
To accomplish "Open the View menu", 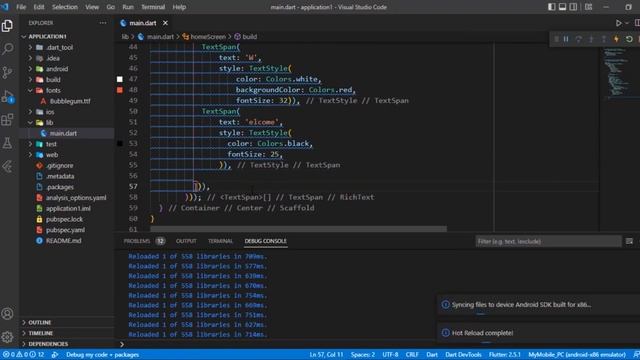I will (x=92, y=7).
